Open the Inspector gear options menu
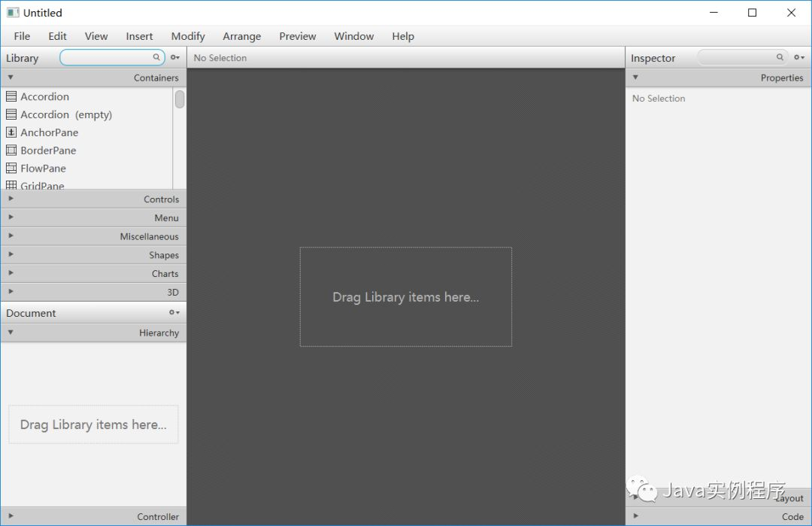This screenshot has width=812, height=526. pyautogui.click(x=798, y=58)
